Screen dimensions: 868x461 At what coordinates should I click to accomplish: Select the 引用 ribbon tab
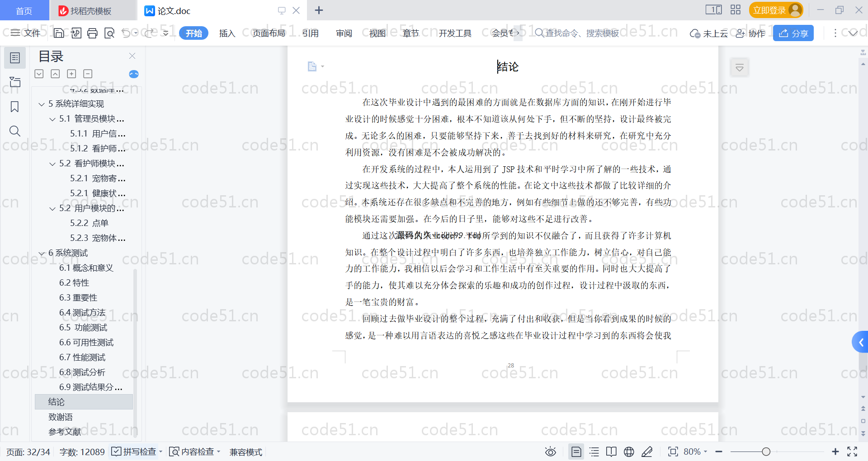pos(311,33)
